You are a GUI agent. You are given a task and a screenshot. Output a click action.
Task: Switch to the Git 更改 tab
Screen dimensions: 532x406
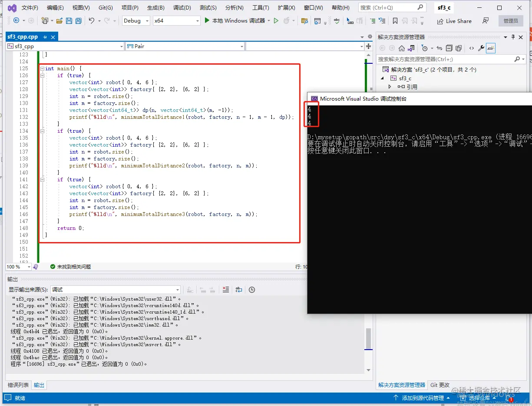[440, 385]
